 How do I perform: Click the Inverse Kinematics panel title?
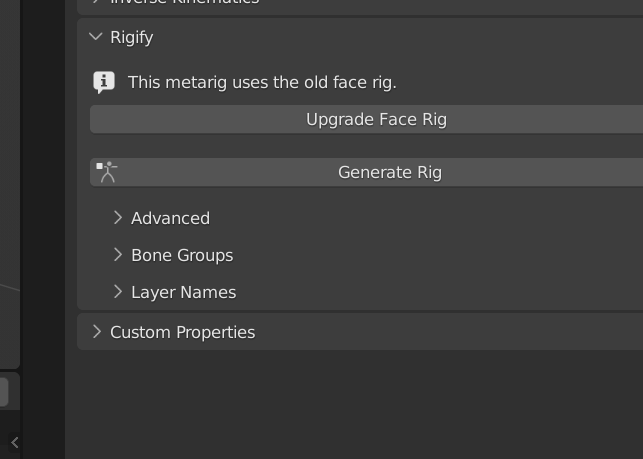pos(185,2)
